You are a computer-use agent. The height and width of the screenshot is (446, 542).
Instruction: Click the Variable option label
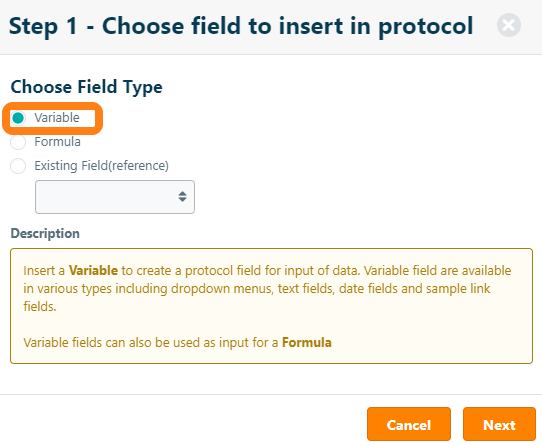click(57, 118)
